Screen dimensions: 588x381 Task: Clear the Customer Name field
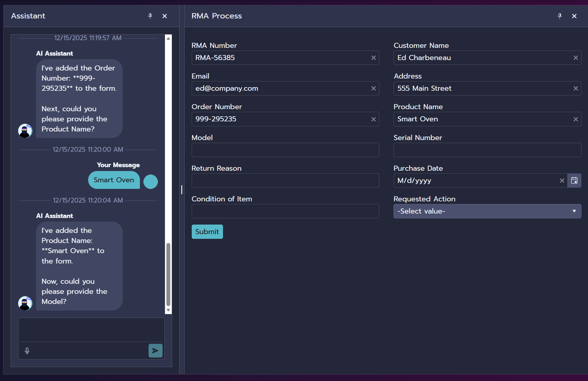point(575,58)
